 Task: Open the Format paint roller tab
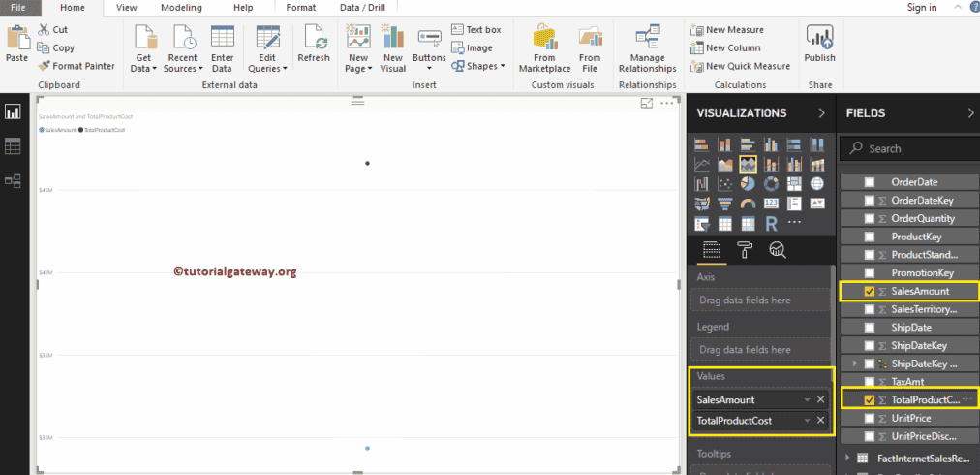coord(745,250)
